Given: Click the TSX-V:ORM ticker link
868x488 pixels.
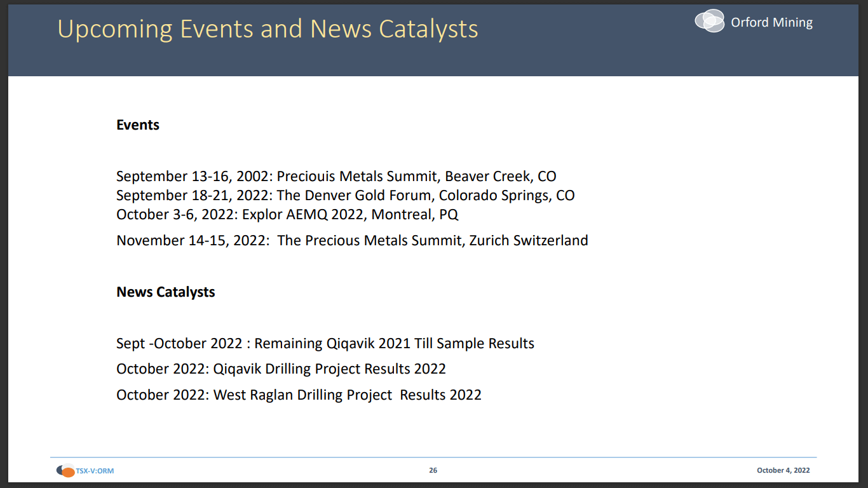Looking at the screenshot, I should tap(94, 471).
